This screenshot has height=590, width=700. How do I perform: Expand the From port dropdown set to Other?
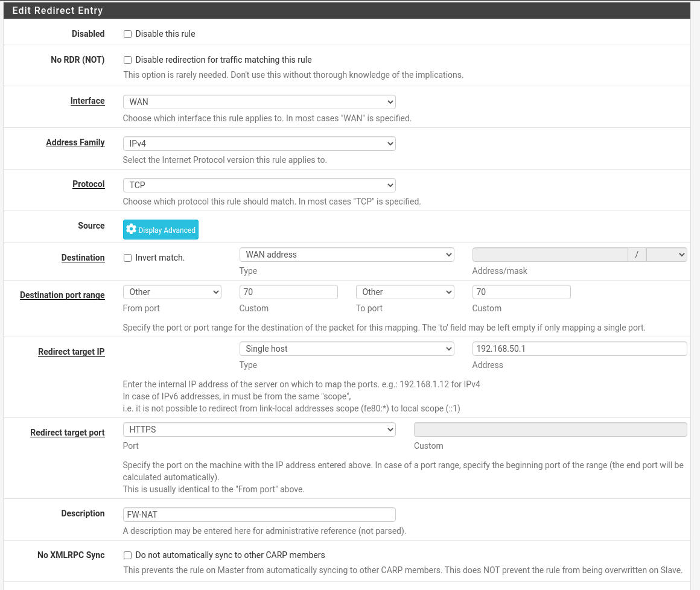172,292
